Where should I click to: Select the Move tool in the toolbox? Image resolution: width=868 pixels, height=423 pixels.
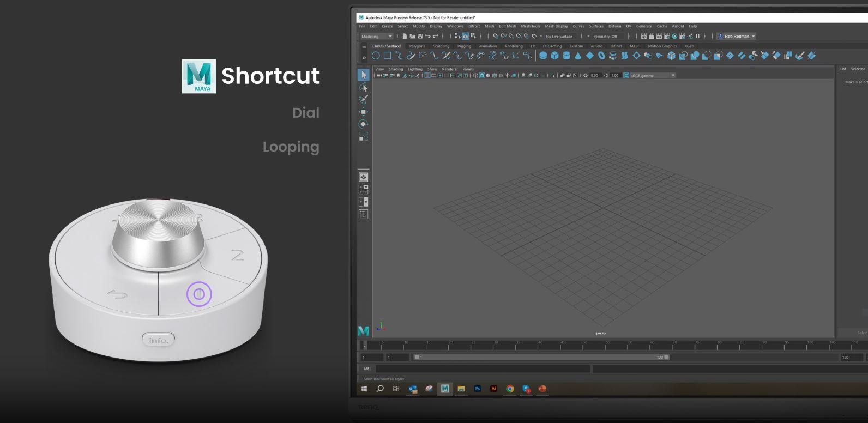[363, 112]
